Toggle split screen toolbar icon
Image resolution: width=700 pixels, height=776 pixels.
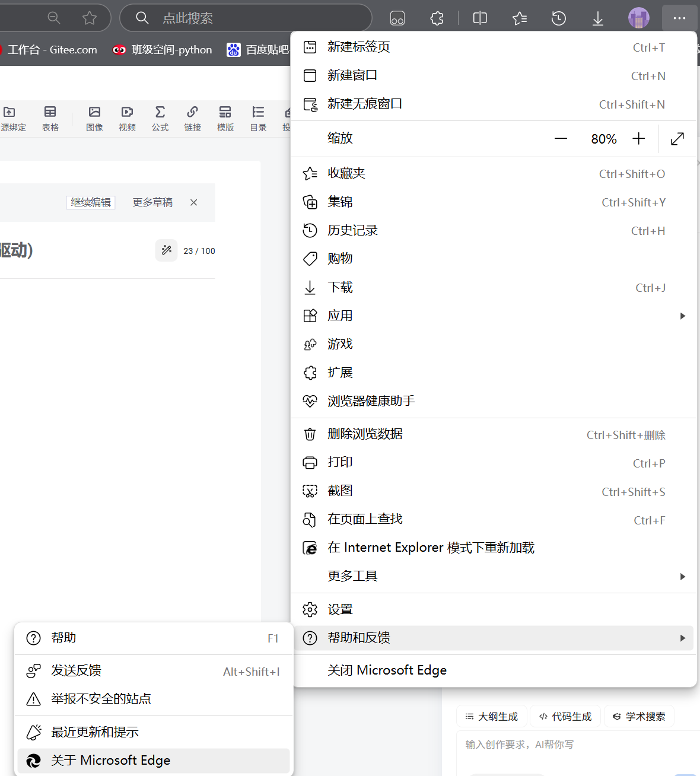point(480,18)
